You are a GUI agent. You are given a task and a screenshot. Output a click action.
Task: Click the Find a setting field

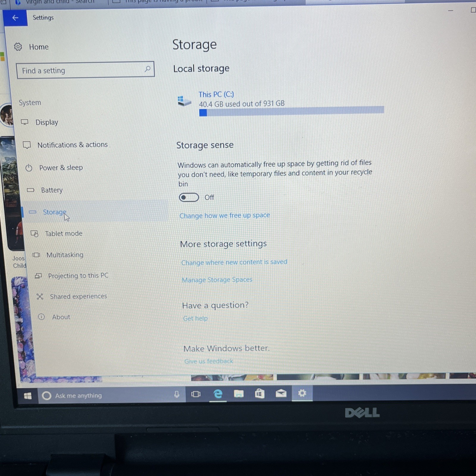click(x=85, y=70)
